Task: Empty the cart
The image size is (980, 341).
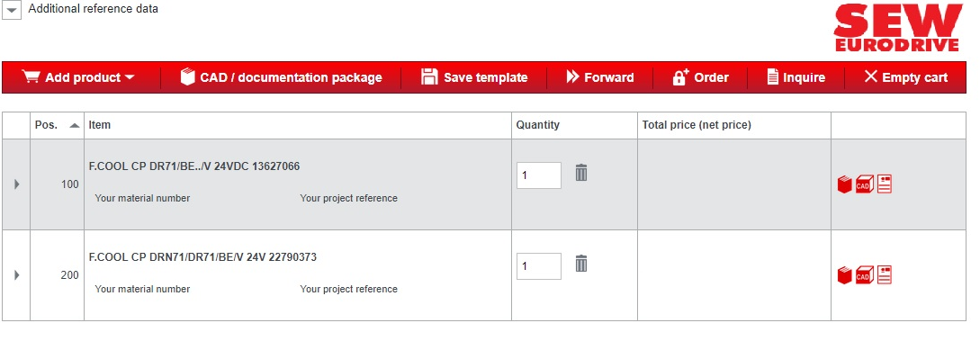Action: pos(905,77)
